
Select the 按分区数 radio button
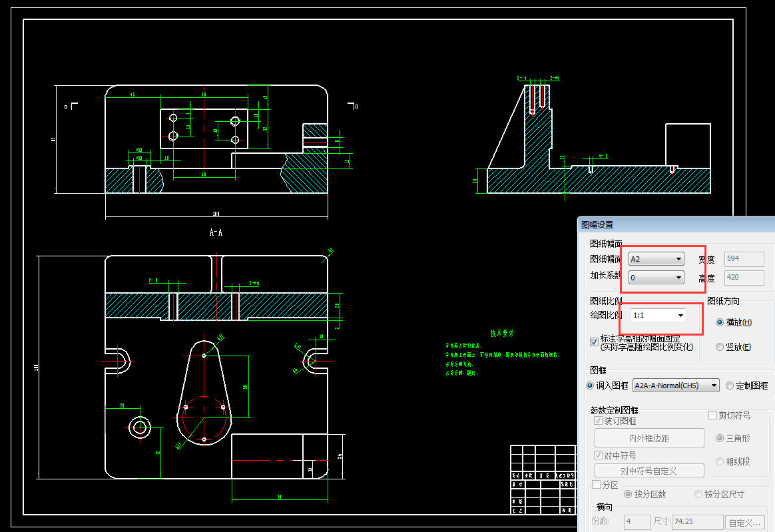(x=628, y=494)
